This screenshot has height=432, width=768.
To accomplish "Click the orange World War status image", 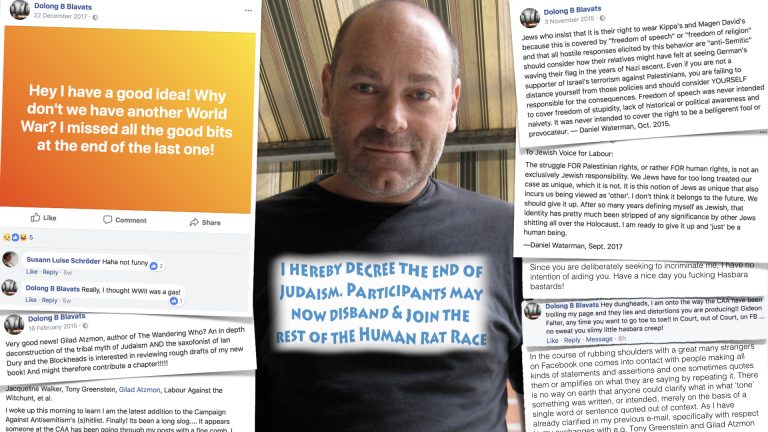I will (127, 120).
